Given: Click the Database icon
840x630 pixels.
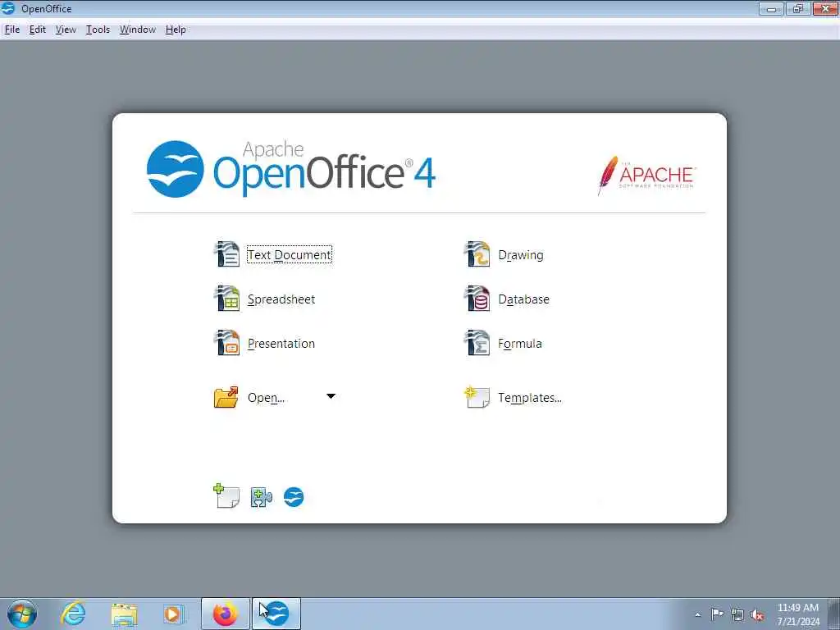Looking at the screenshot, I should pos(477,299).
